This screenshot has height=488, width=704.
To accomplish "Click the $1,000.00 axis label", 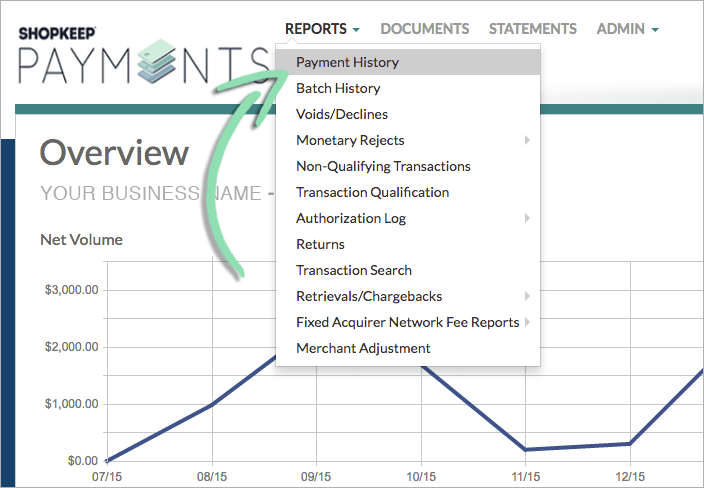I will [71, 404].
